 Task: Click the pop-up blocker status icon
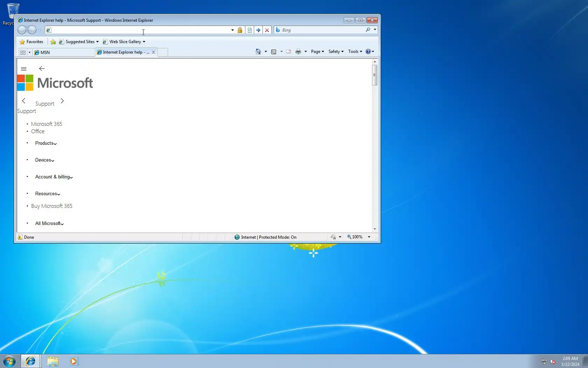333,237
